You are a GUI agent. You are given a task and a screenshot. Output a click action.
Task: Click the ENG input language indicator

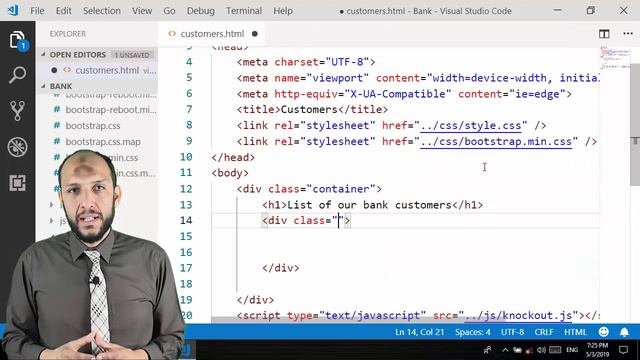(x=572, y=350)
